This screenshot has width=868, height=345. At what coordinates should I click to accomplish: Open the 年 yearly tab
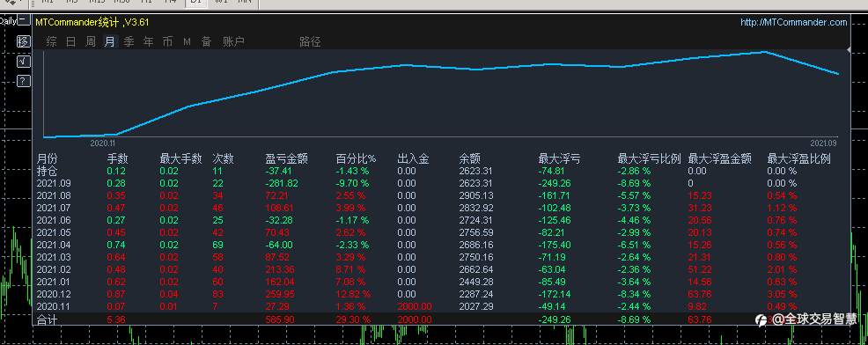(149, 41)
